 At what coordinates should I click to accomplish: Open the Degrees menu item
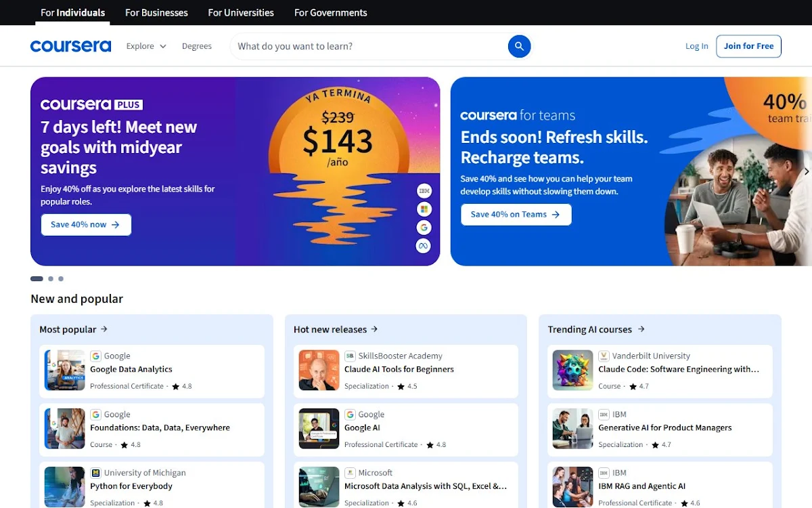coord(197,46)
